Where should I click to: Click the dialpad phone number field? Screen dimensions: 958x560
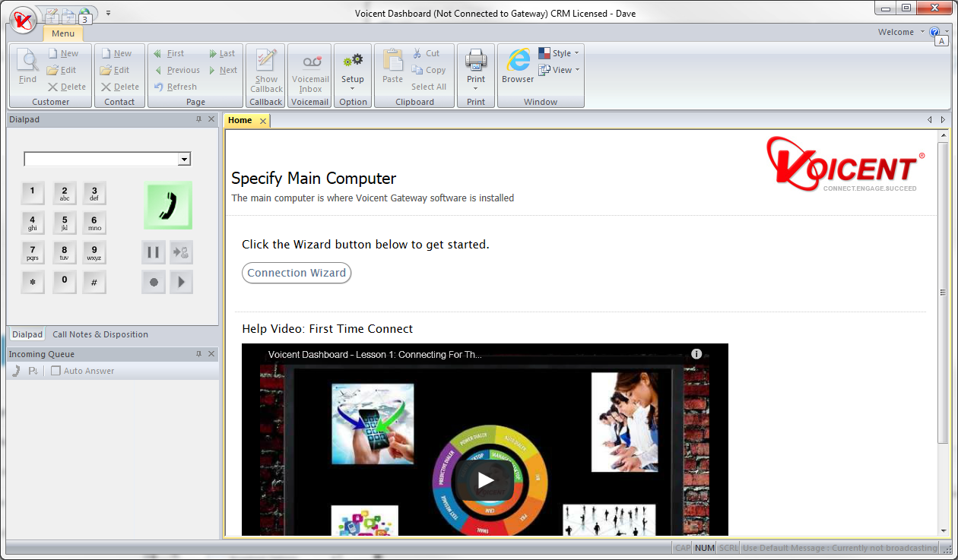(101, 160)
